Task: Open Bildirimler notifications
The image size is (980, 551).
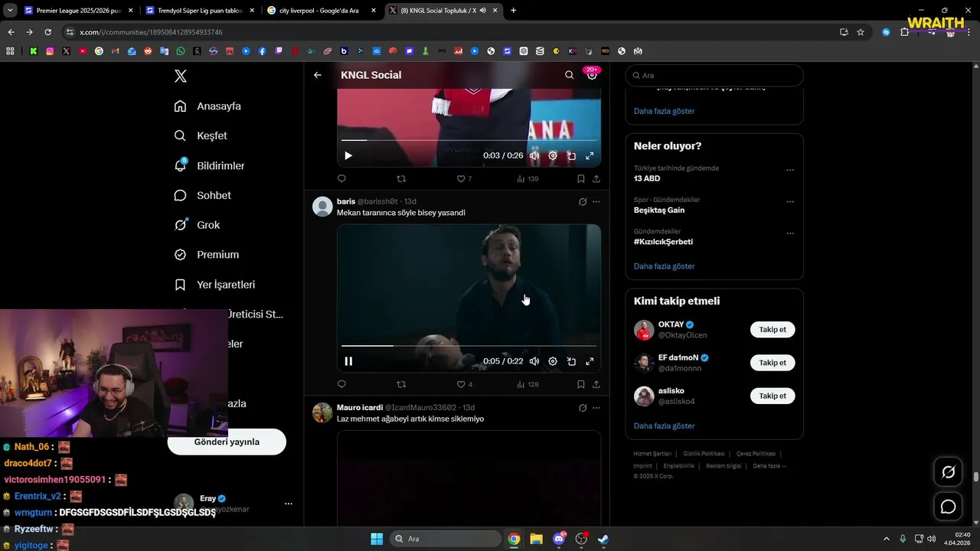Action: [x=209, y=165]
